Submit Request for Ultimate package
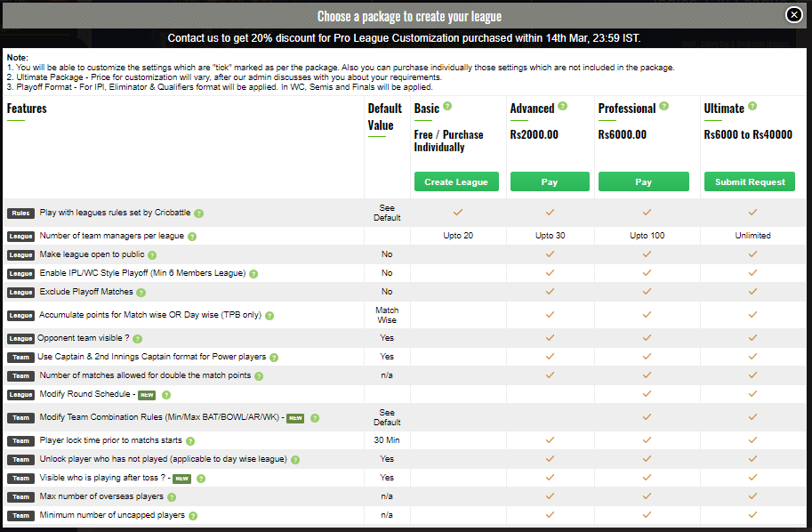The width and height of the screenshot is (812, 532). [x=752, y=181]
